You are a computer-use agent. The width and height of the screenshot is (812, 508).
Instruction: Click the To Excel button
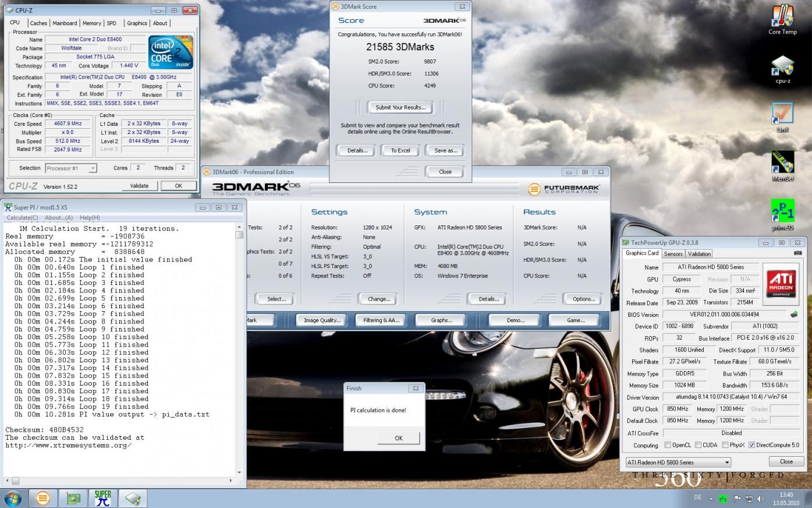coord(400,150)
